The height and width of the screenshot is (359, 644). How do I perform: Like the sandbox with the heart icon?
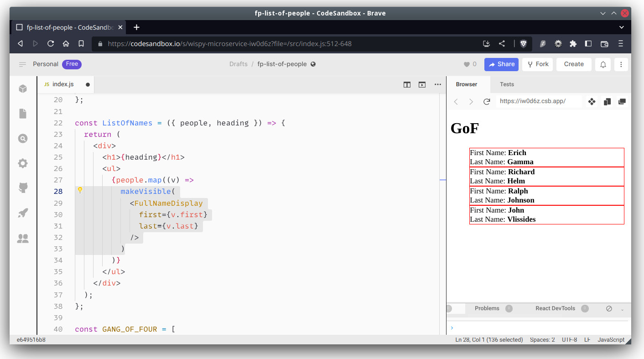click(x=467, y=64)
